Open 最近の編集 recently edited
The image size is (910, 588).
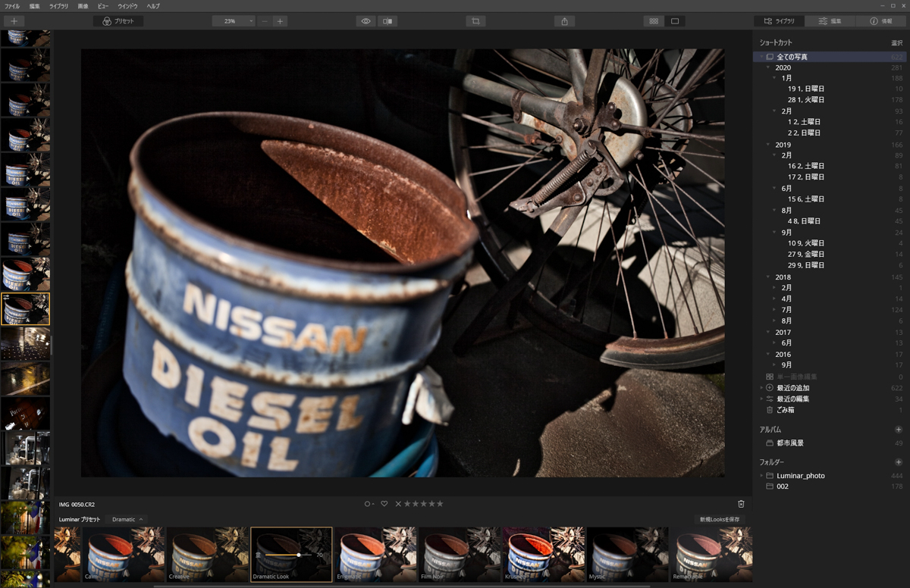coord(832,399)
